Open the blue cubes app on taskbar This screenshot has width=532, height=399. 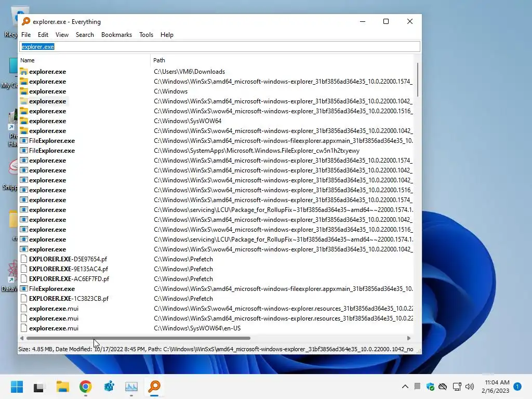tap(109, 387)
